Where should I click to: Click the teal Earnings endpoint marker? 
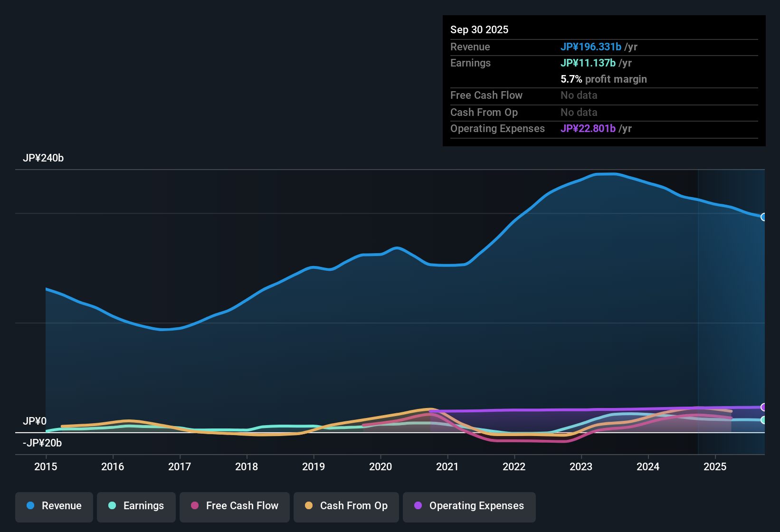(764, 421)
